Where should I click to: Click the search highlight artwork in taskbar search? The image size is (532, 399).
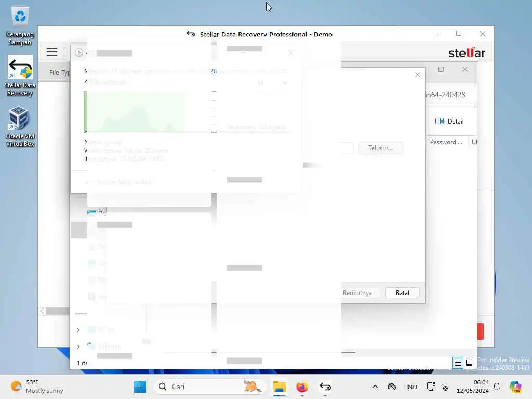(x=252, y=387)
